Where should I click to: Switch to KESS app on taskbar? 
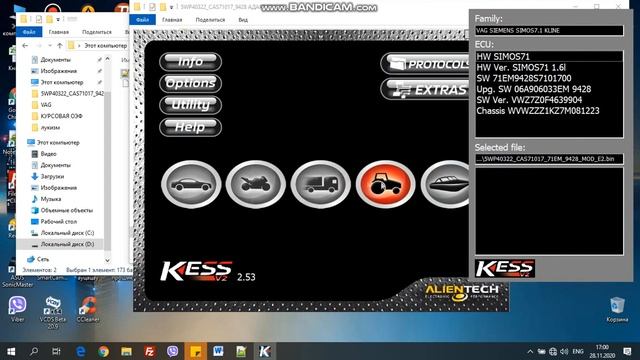click(264, 351)
